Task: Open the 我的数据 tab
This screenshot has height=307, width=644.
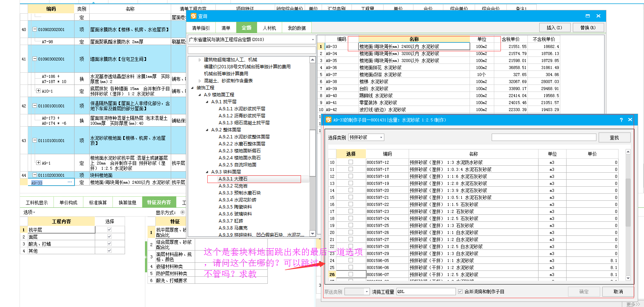Action: tap(297, 28)
